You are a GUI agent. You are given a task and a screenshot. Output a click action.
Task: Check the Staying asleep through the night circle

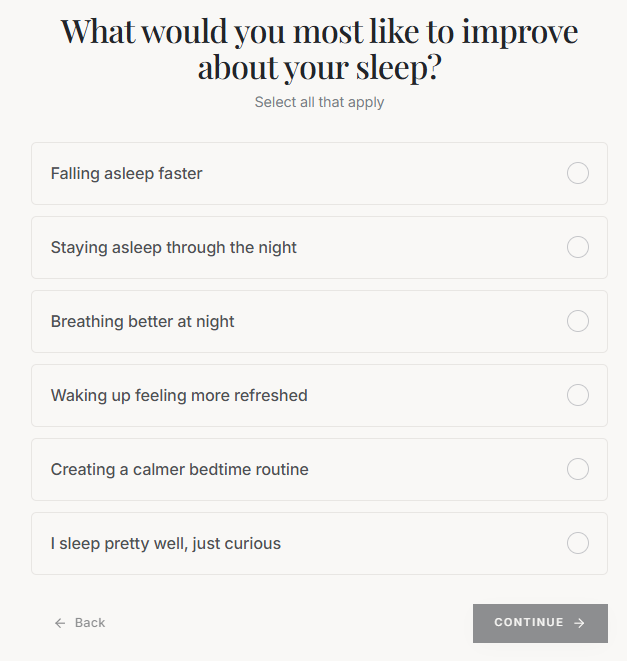(x=578, y=247)
